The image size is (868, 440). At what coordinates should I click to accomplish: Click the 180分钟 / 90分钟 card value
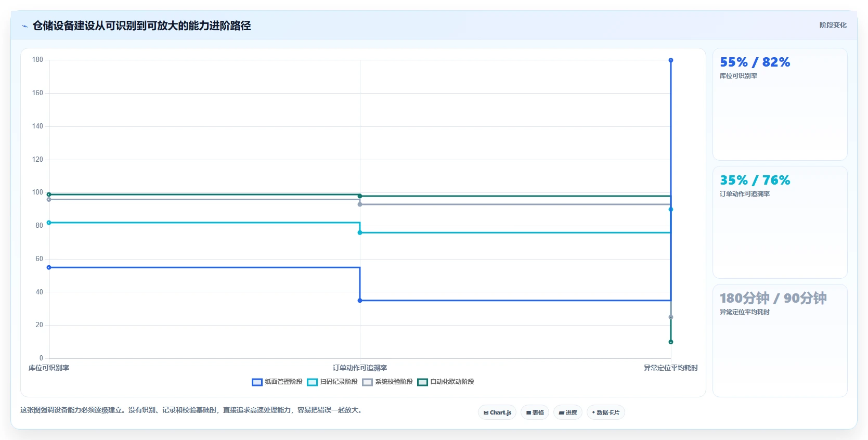[773, 299]
